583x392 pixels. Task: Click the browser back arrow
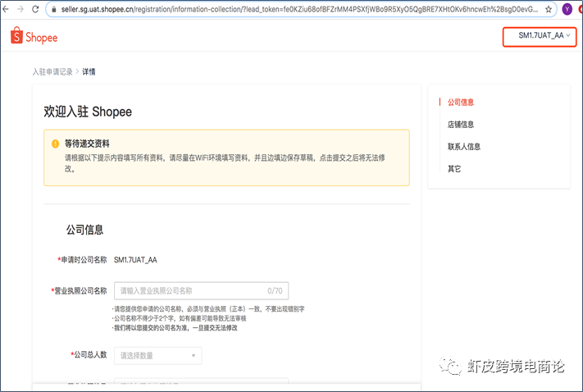point(5,9)
